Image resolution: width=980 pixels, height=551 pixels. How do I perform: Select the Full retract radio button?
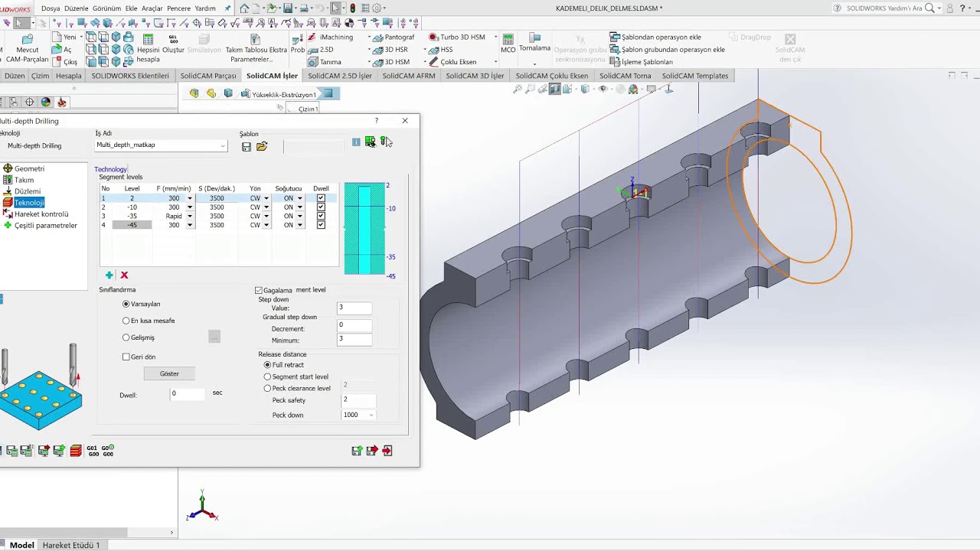point(267,365)
